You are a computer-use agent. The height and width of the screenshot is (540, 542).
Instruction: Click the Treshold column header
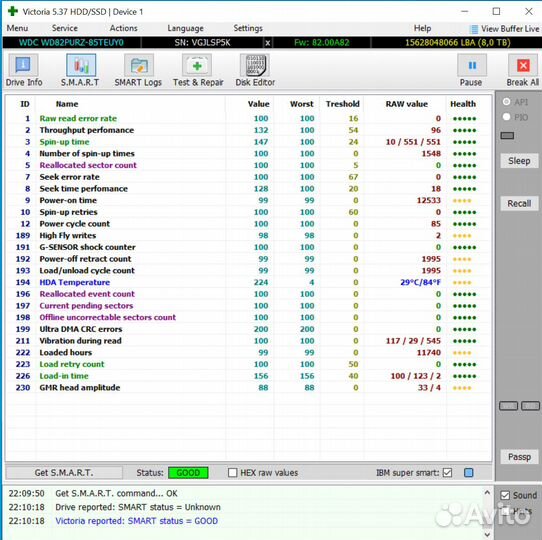pyautogui.click(x=342, y=104)
